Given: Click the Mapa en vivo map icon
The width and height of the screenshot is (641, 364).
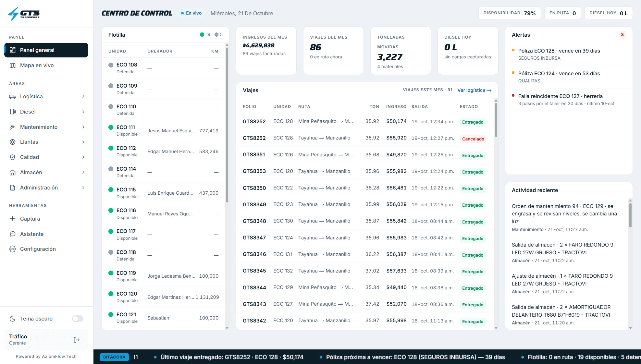Looking at the screenshot, I should tap(13, 65).
